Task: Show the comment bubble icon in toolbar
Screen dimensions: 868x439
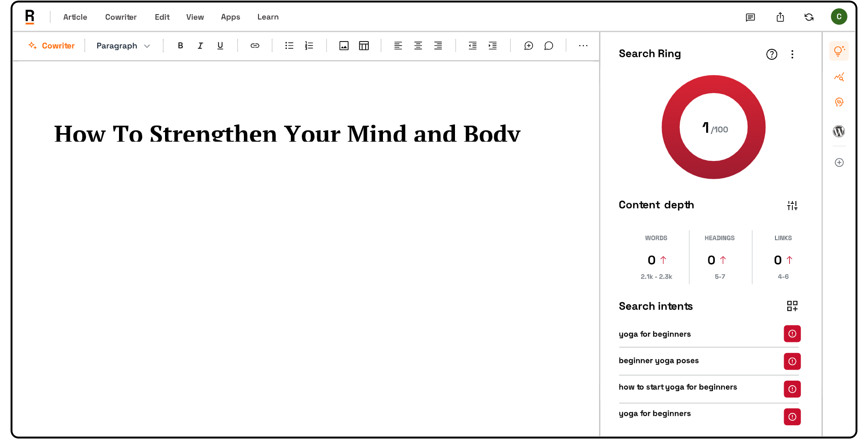Action: 549,46
